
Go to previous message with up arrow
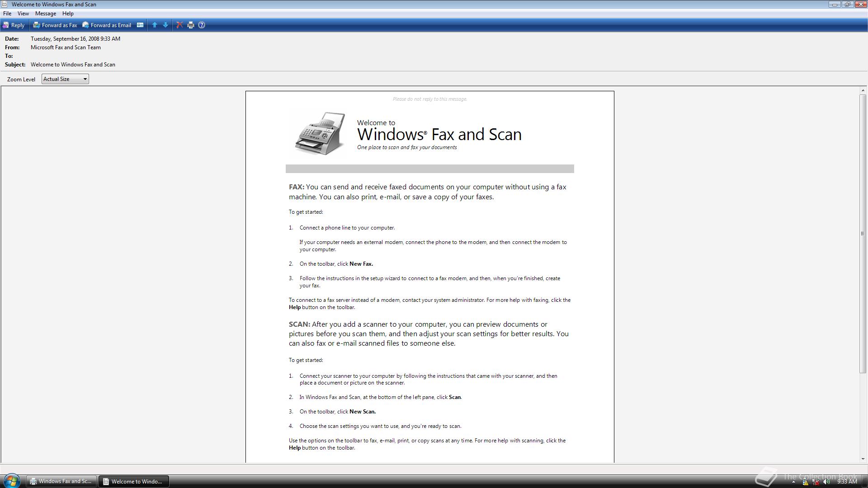point(155,25)
